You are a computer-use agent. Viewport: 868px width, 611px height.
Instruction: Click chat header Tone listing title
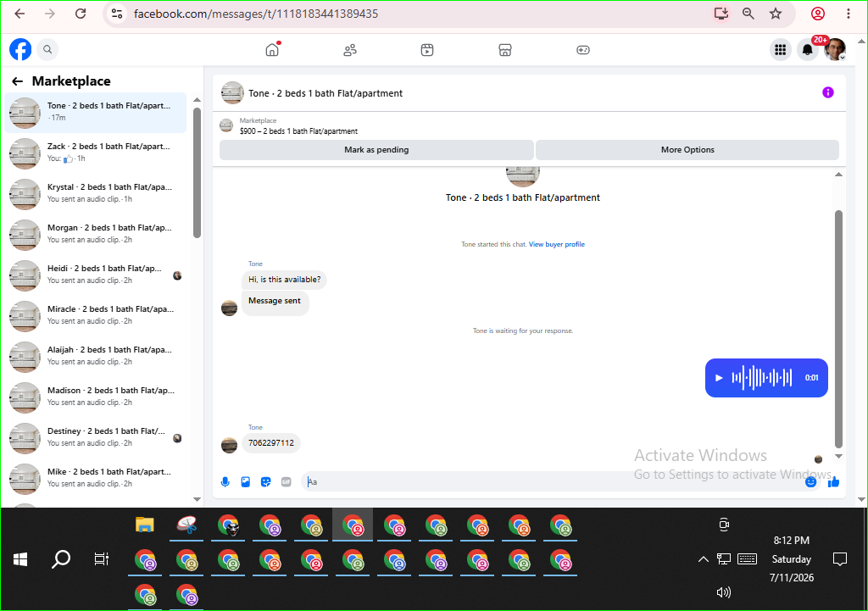(325, 93)
